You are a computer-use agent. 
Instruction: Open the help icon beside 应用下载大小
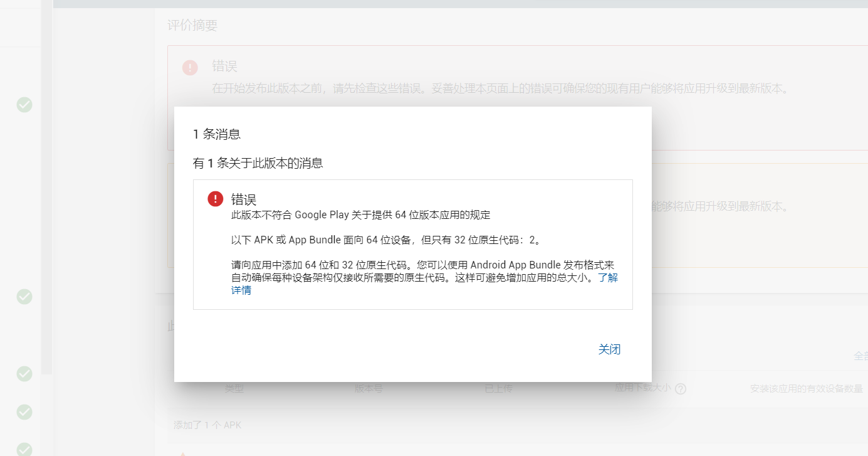tap(681, 389)
